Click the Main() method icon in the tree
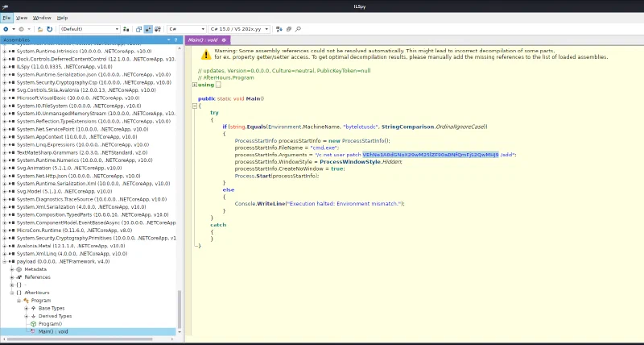644x345 pixels. pyautogui.click(x=33, y=331)
